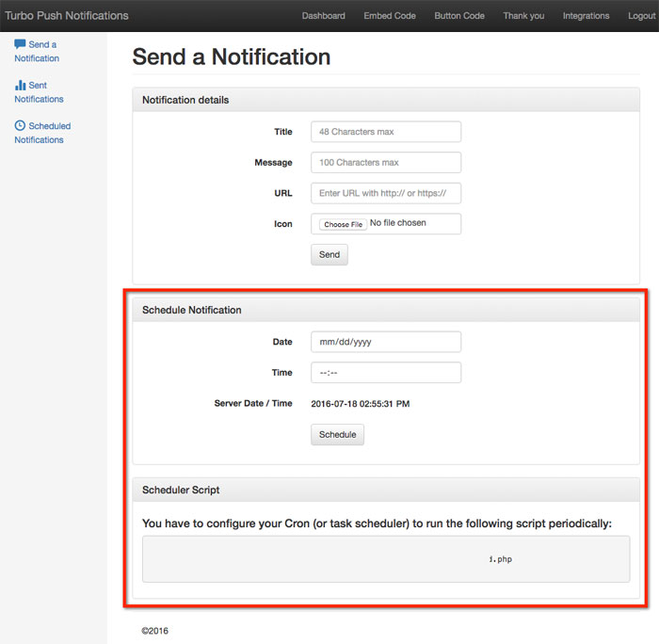Viewport: 659px width, 644px height.
Task: Click the No file chosen text
Action: click(397, 223)
